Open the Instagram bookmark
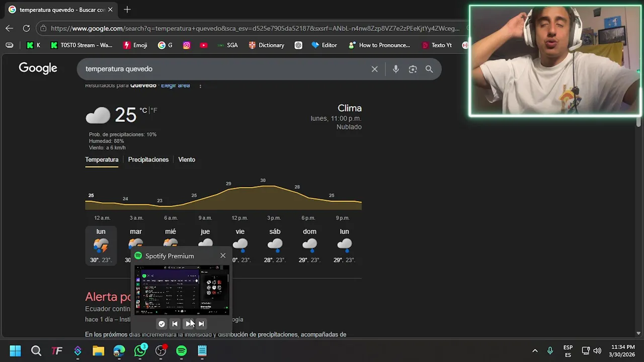The width and height of the screenshot is (644, 362). 187,45
